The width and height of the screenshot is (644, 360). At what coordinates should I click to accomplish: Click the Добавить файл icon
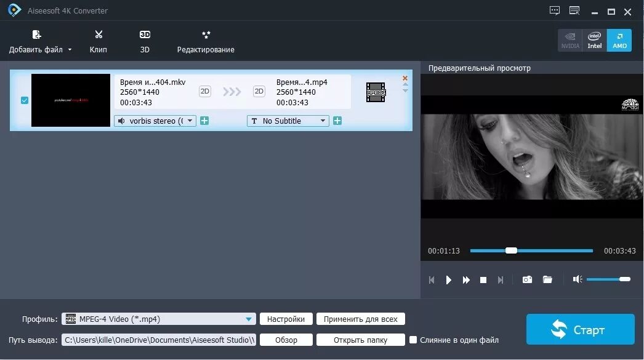(36, 35)
